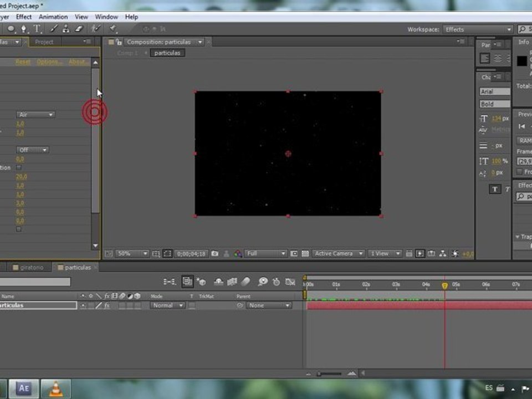Open the Active Camera dropdown

pos(338,253)
